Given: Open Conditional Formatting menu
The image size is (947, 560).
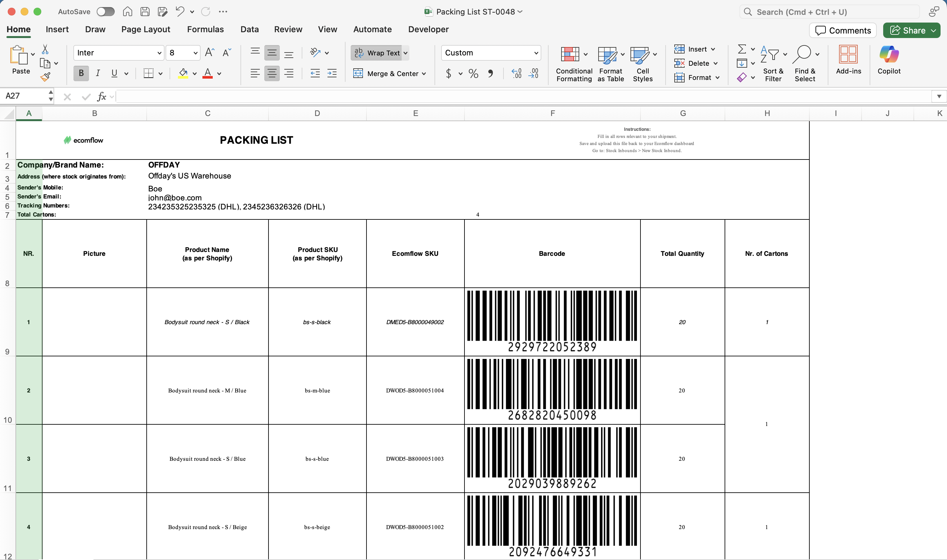Looking at the screenshot, I should coord(574,63).
